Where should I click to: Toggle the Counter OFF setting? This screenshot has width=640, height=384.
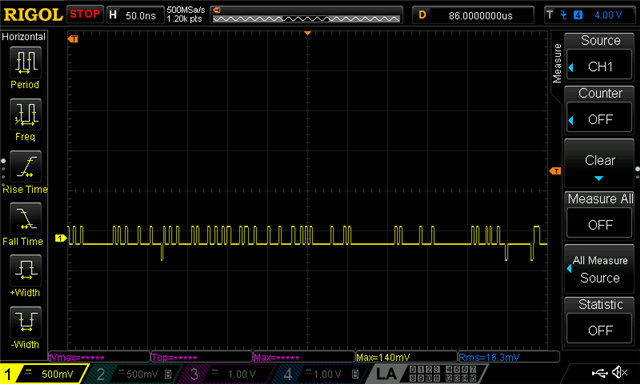pos(599,120)
